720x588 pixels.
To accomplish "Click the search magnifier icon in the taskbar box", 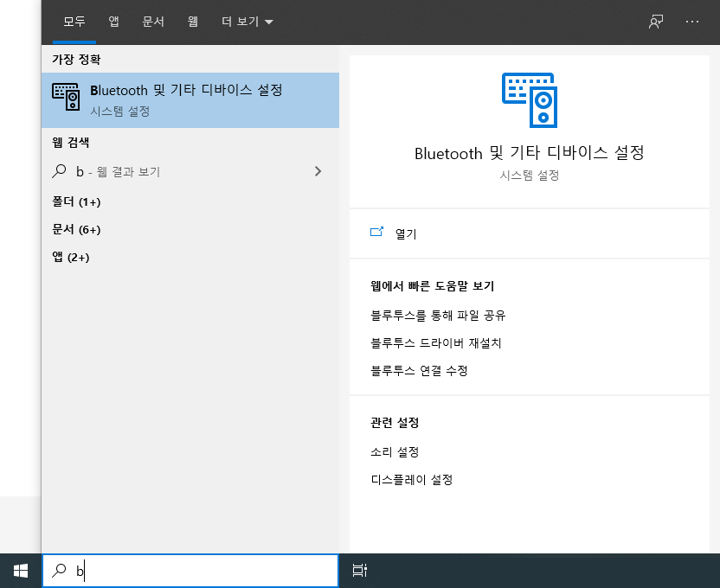I will click(x=59, y=571).
